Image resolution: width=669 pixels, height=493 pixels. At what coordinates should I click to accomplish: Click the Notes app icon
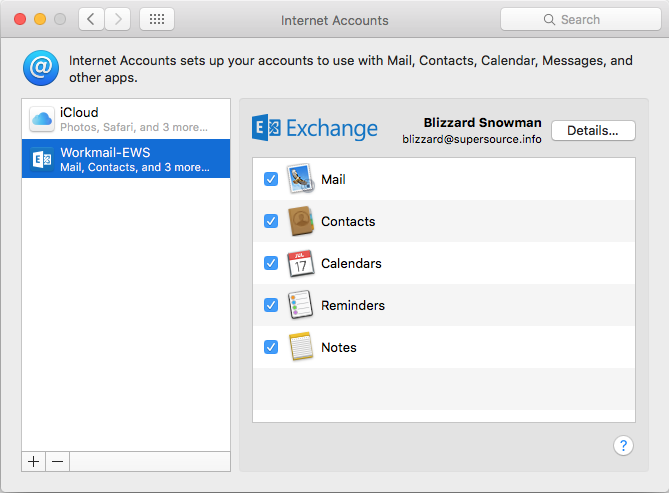click(x=300, y=348)
